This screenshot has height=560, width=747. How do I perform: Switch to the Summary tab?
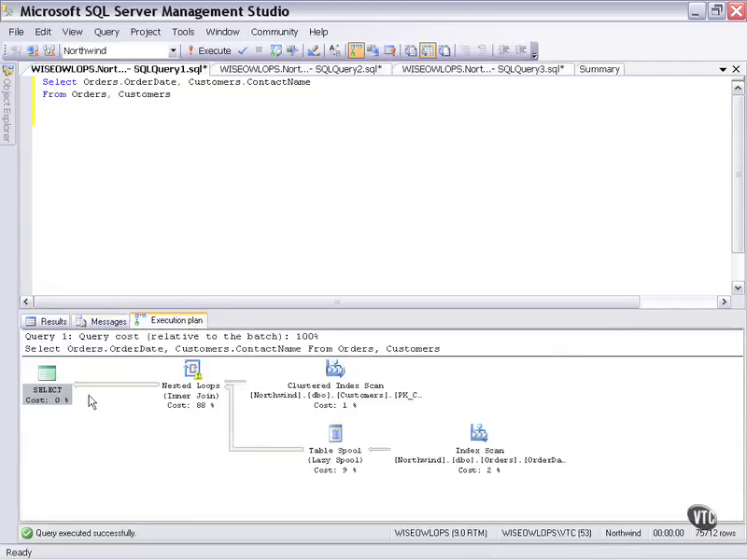599,69
